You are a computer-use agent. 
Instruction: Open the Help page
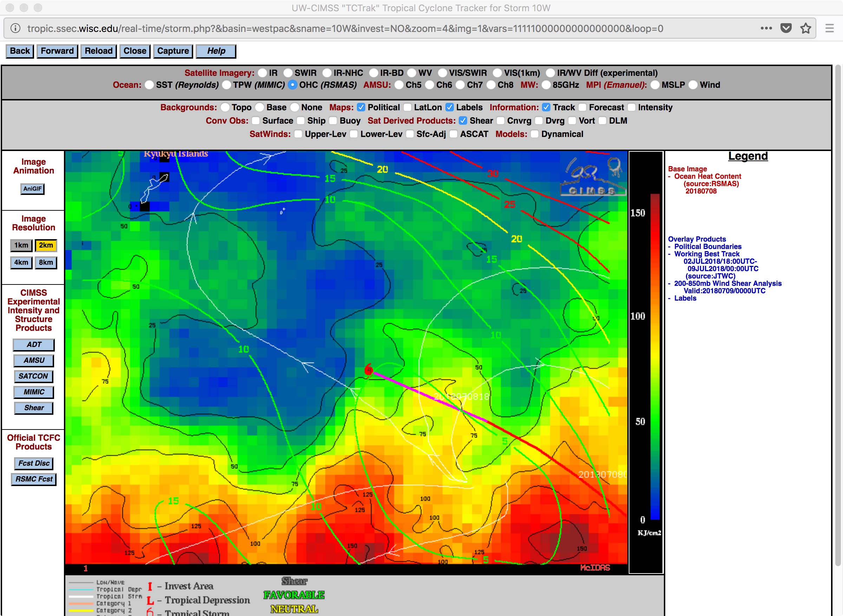coord(216,51)
